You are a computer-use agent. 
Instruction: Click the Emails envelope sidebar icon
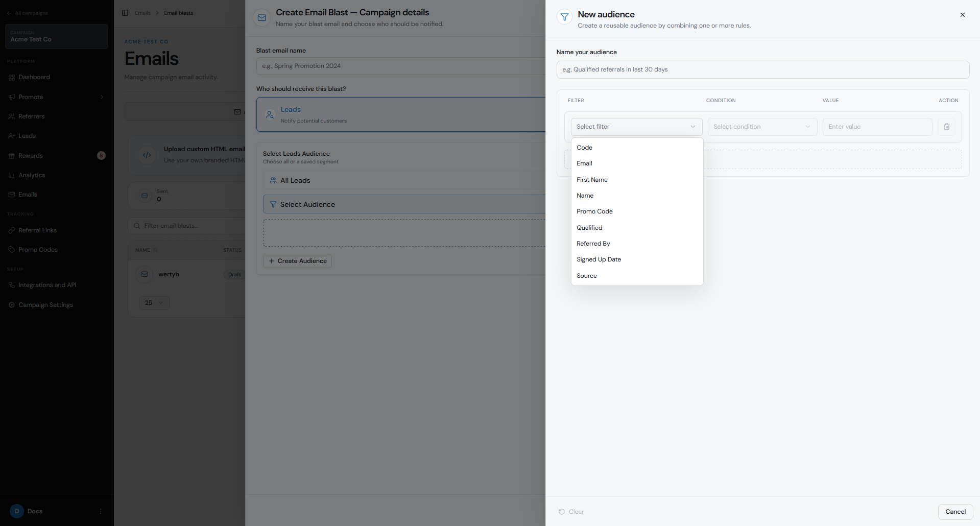[x=12, y=195]
